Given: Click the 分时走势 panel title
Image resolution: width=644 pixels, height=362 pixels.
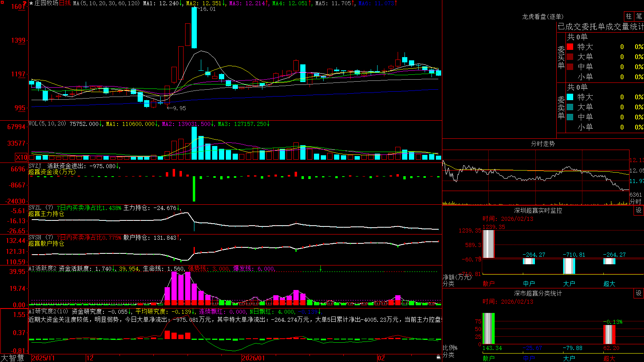Looking at the screenshot, I should coord(543,144).
